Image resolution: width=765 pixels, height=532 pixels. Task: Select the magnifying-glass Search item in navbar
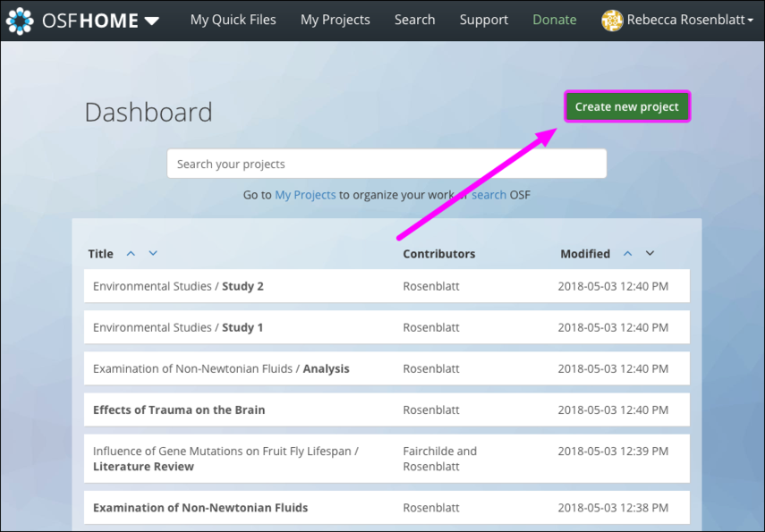click(414, 19)
